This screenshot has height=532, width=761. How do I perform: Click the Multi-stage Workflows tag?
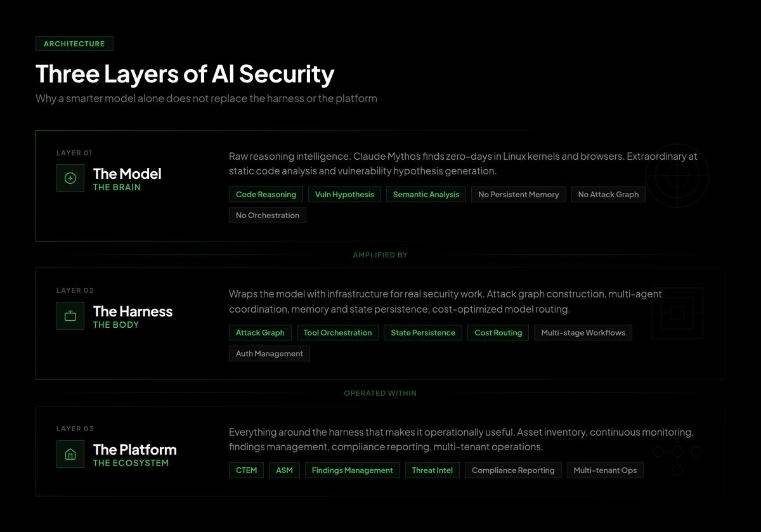[x=583, y=333]
